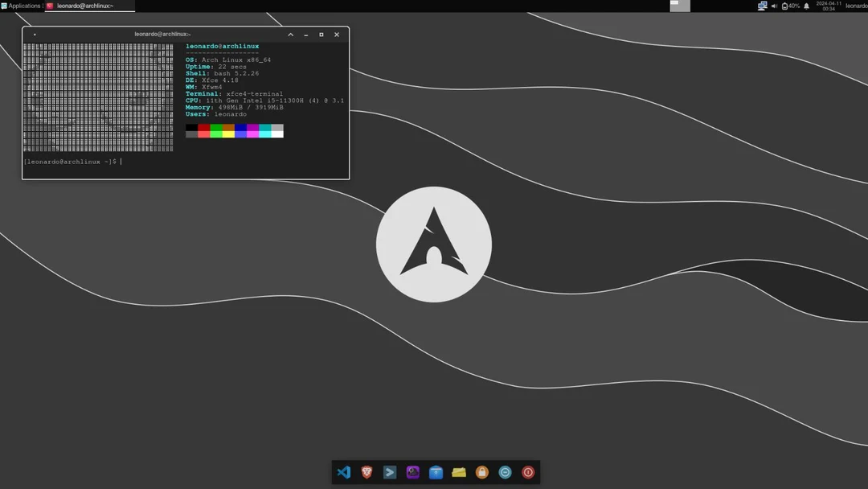Viewport: 868px width, 489px height.
Task: Launch the Brave browser
Action: (x=366, y=472)
